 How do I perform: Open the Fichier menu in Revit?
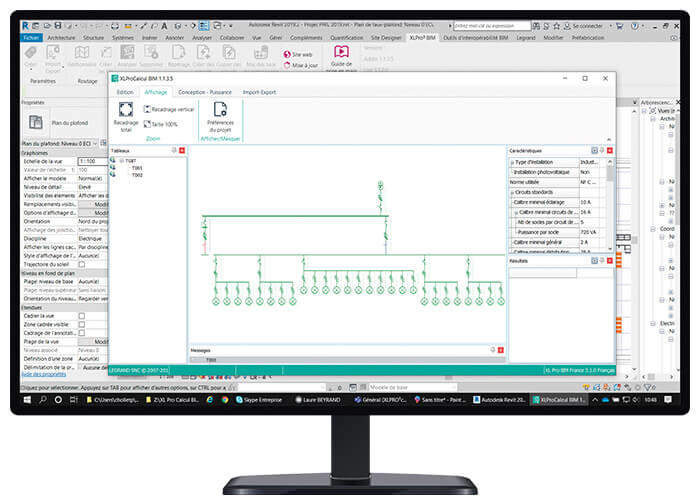pos(31,38)
